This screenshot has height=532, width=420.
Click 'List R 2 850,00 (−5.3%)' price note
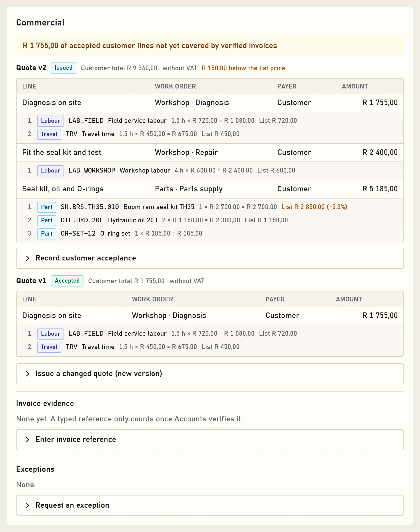(x=314, y=207)
